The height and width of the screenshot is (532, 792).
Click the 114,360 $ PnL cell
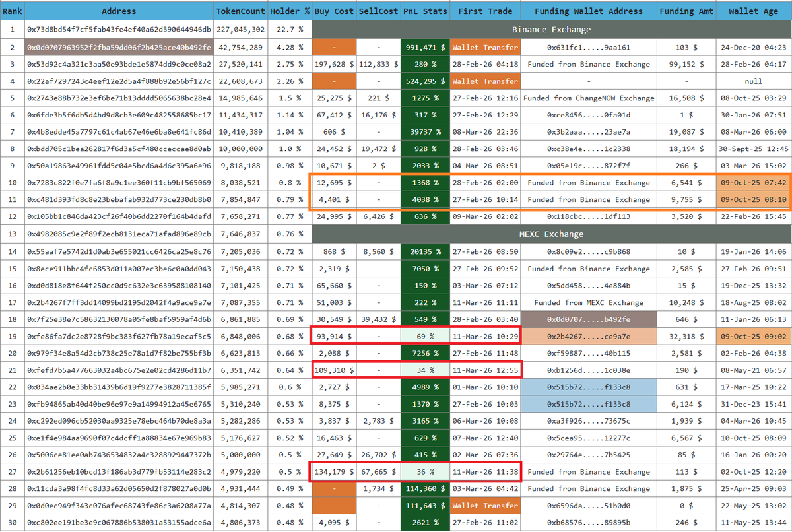click(425, 489)
